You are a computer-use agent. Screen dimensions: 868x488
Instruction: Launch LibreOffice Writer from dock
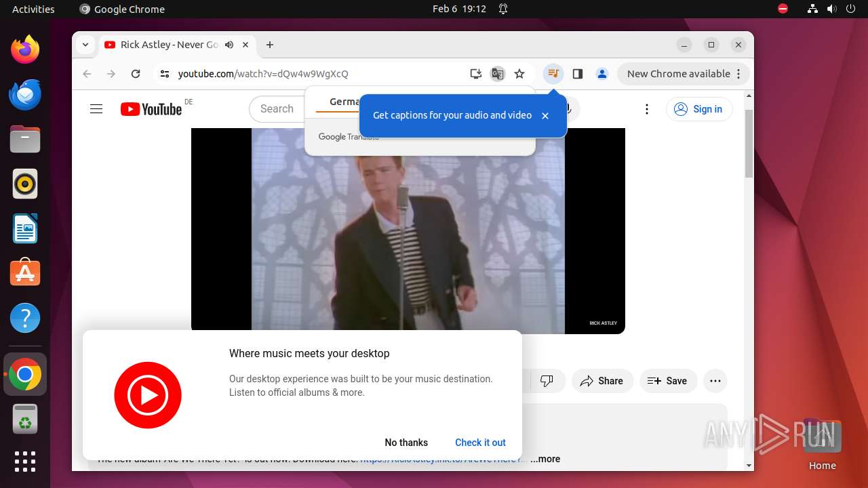[x=25, y=228]
